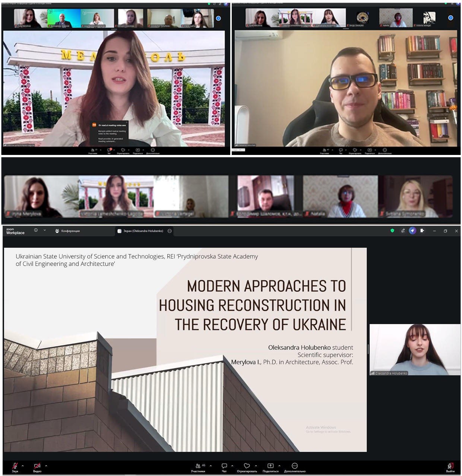Image resolution: width=462 pixels, height=476 pixels.
Task: Expand video options arrow next to Видео
Action: click(x=46, y=466)
